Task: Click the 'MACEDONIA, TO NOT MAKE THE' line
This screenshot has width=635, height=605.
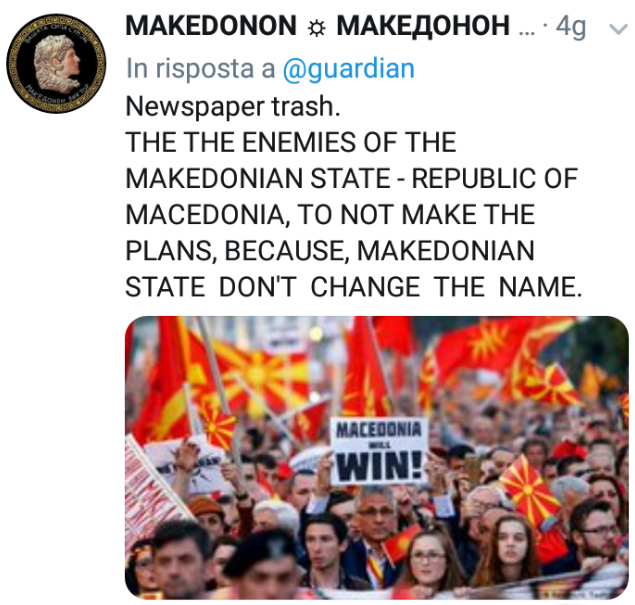Action: [330, 215]
